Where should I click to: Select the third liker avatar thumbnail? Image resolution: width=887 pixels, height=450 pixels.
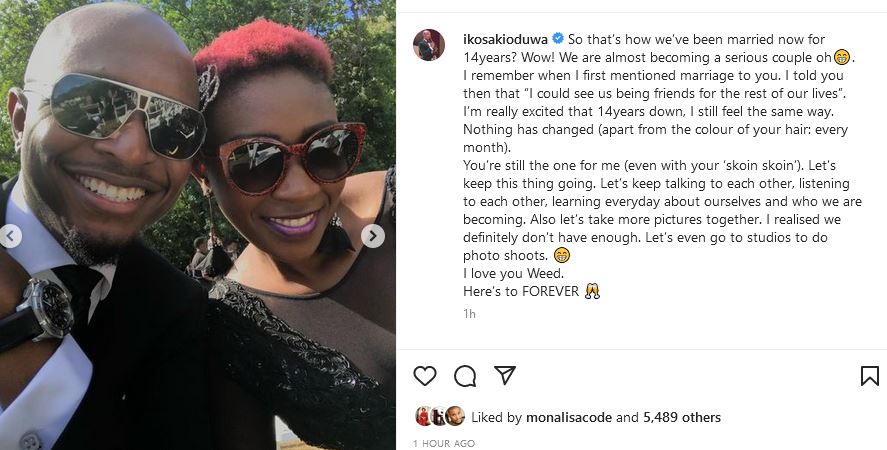(x=454, y=416)
